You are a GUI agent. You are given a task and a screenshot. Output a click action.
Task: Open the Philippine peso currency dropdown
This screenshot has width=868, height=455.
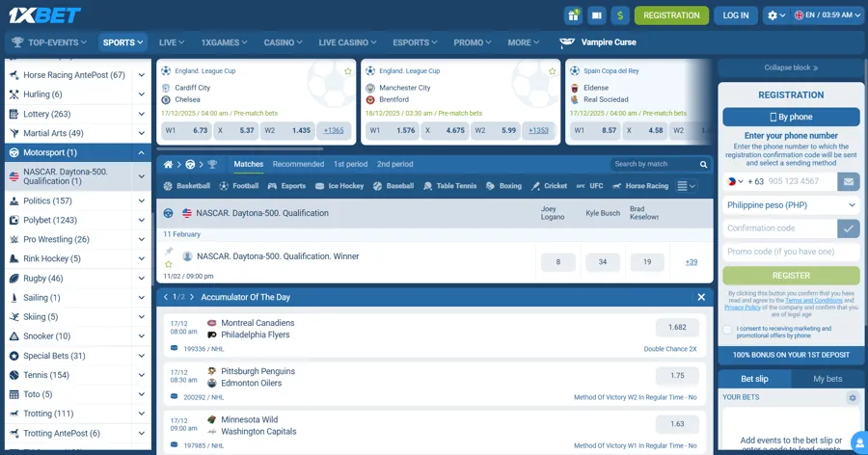click(x=791, y=205)
